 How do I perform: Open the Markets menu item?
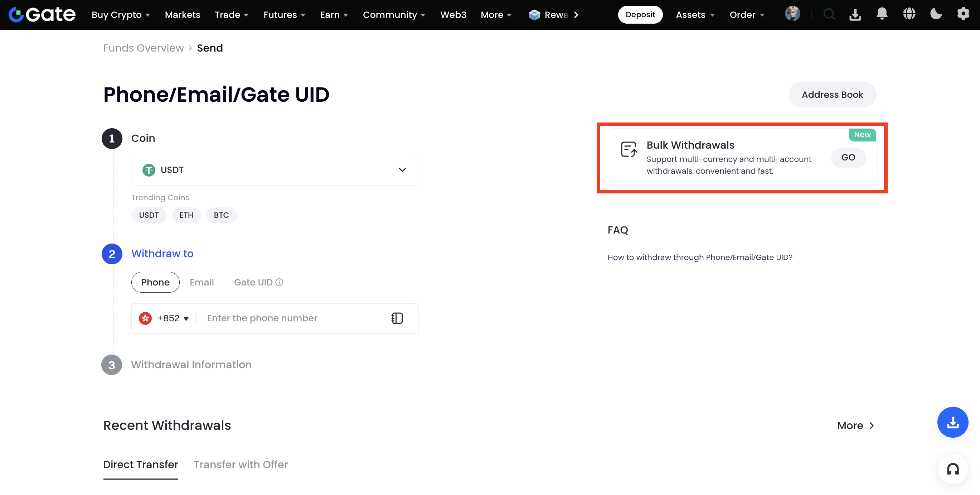[x=182, y=14]
